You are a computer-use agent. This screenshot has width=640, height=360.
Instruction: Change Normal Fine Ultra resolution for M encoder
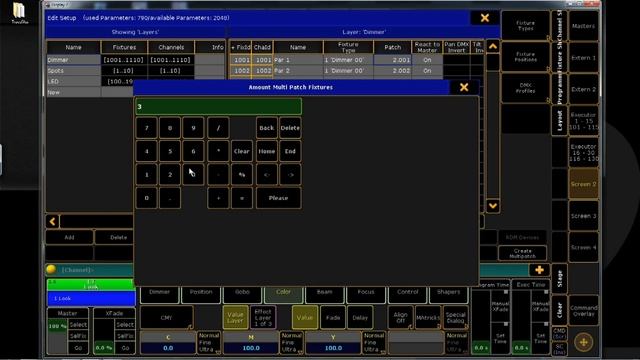[x=291, y=342]
